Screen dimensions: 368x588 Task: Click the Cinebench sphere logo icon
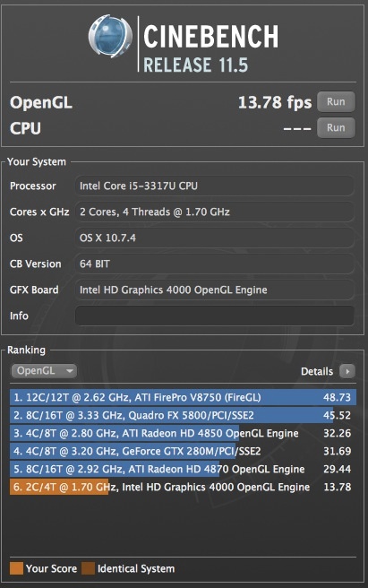pyautogui.click(x=110, y=36)
